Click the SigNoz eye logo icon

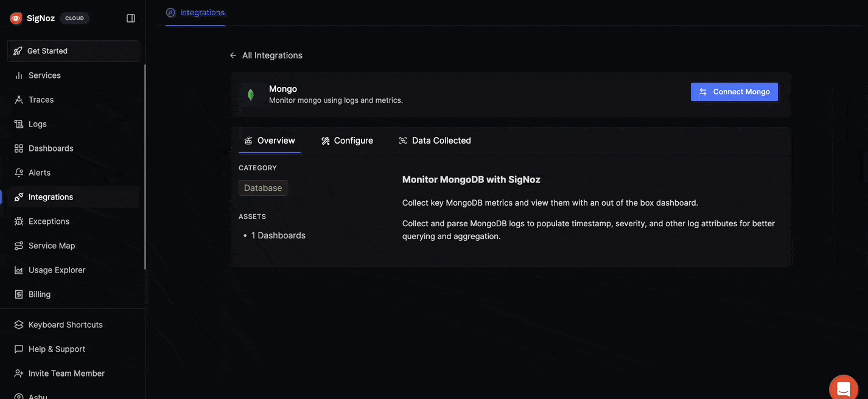point(16,18)
